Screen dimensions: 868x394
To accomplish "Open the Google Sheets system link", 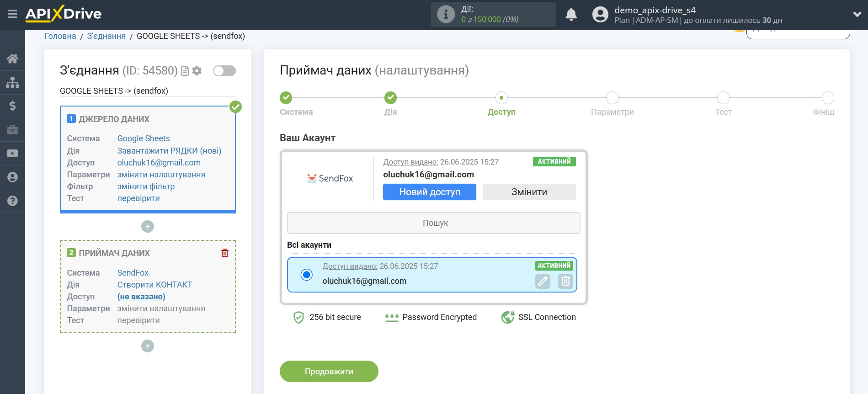I will point(144,138).
